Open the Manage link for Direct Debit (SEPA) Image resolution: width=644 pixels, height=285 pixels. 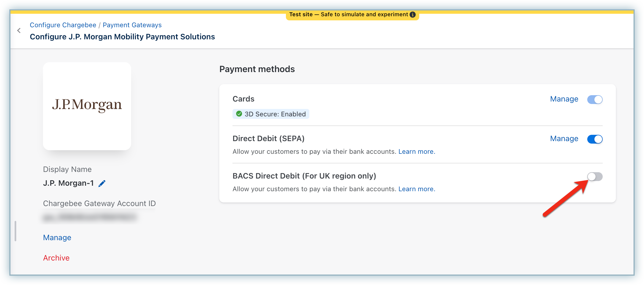tap(564, 139)
